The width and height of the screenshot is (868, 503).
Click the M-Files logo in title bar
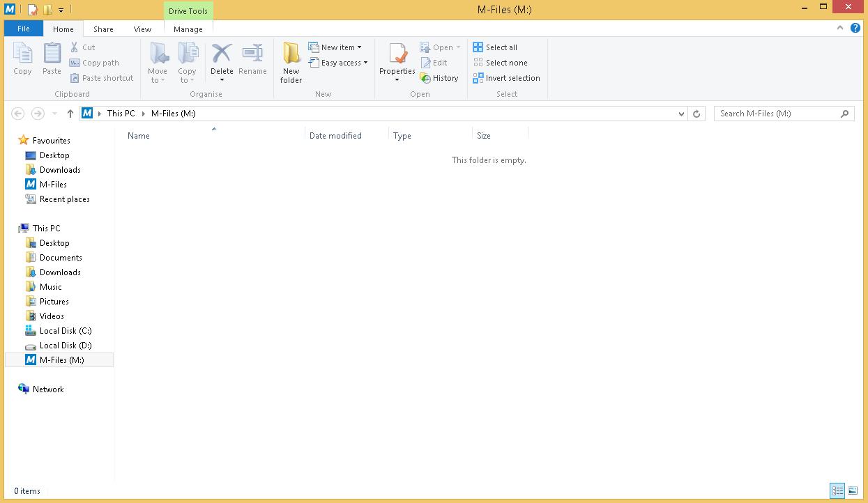(x=10, y=10)
